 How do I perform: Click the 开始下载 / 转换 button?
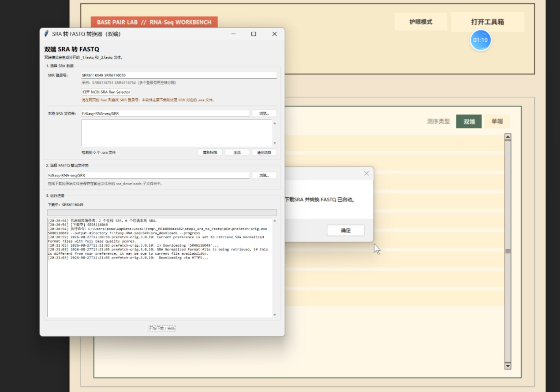(x=162, y=329)
